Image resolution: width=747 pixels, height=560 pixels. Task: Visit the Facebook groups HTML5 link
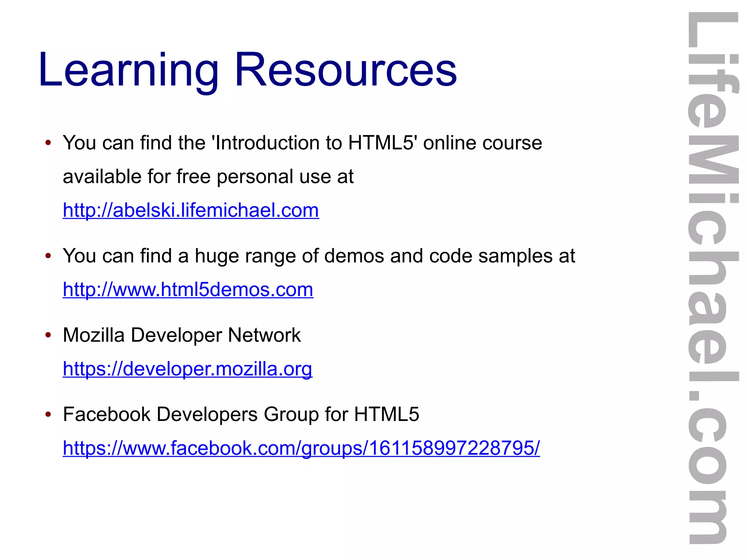pos(301,448)
